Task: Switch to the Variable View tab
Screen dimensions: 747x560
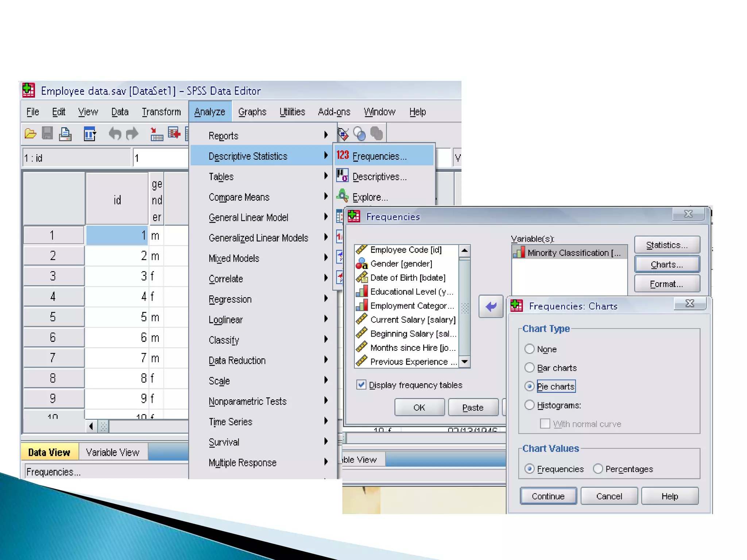Action: 112,452
